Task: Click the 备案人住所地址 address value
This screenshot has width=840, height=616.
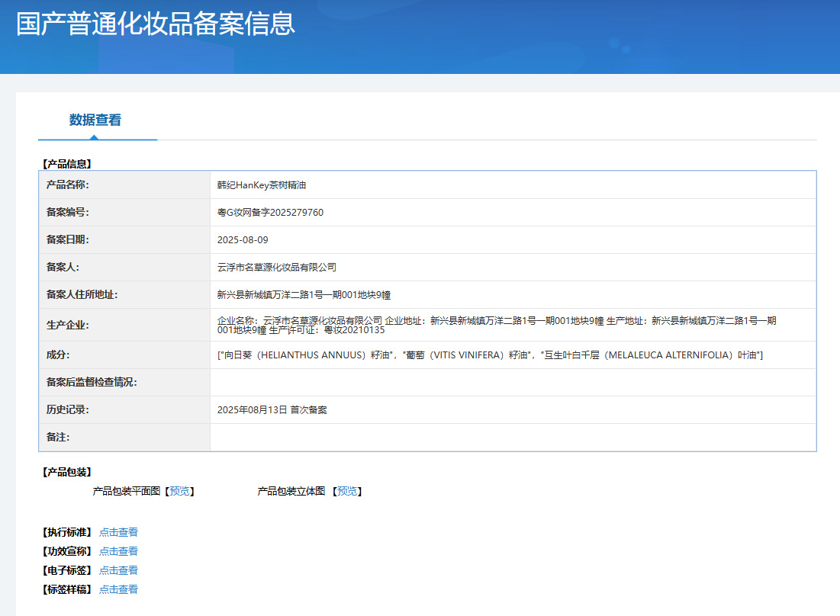Action: 304,295
